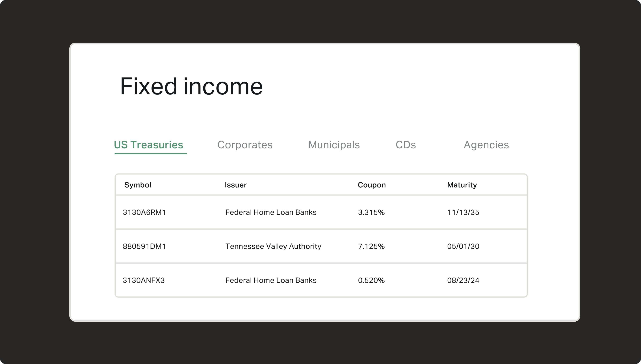The height and width of the screenshot is (364, 641).
Task: Click the 0.520% coupon value
Action: pos(371,280)
